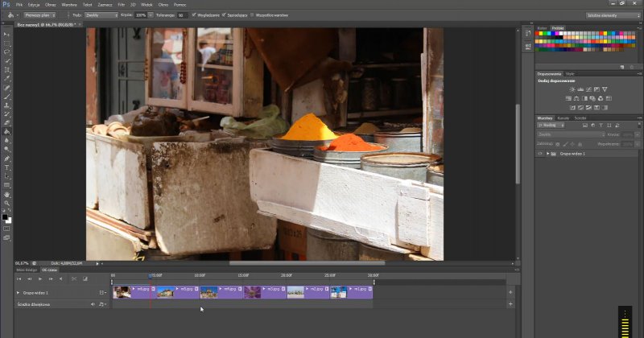Hide the Grupa wideo 1 layer
The image size is (644, 338).
(x=539, y=153)
